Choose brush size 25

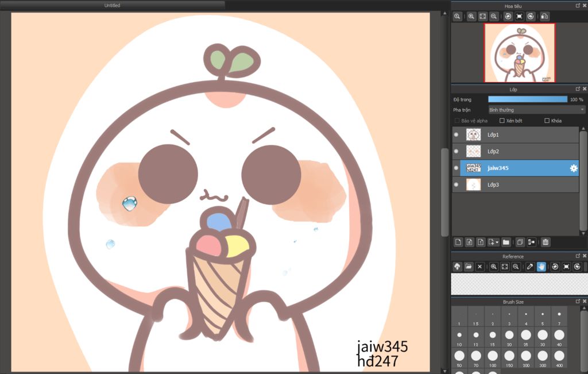point(526,337)
